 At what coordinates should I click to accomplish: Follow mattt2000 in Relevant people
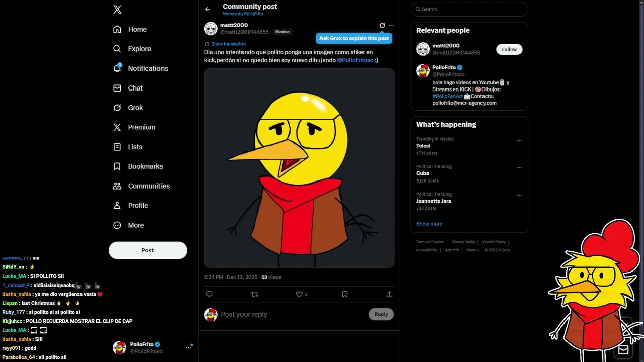tap(509, 49)
